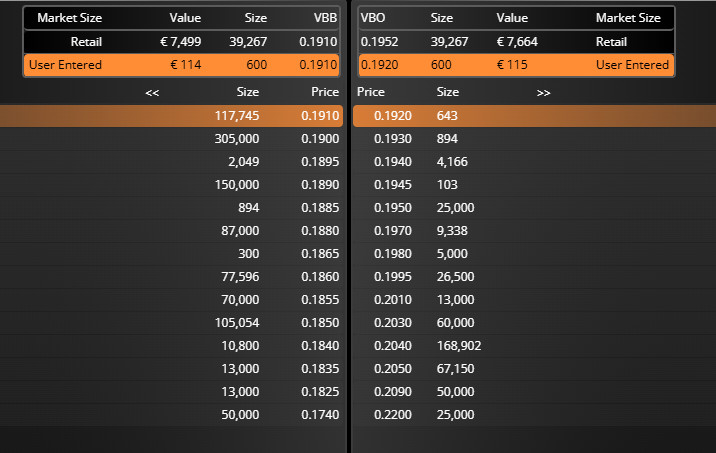
Task: Edit the User Entered bid size 600
Action: click(257, 65)
